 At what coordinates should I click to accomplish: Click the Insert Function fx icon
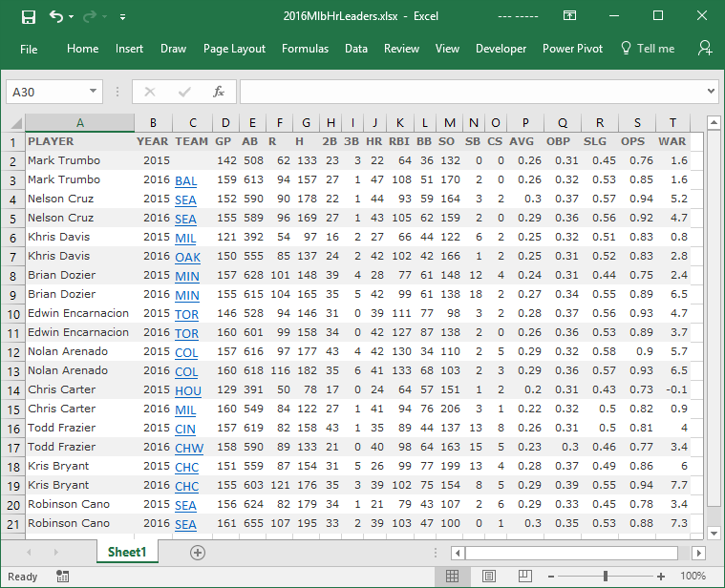click(219, 92)
